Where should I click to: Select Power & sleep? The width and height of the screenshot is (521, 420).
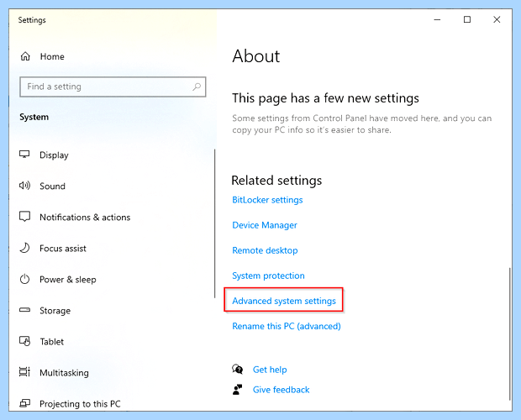coord(68,280)
